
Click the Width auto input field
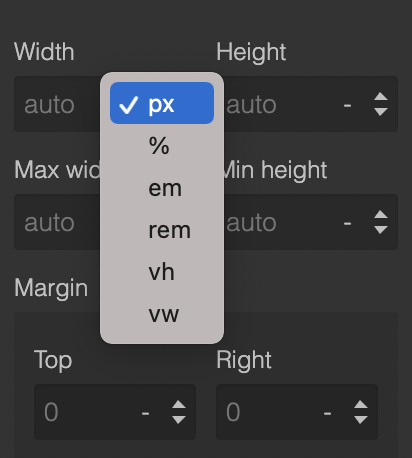tap(57, 104)
